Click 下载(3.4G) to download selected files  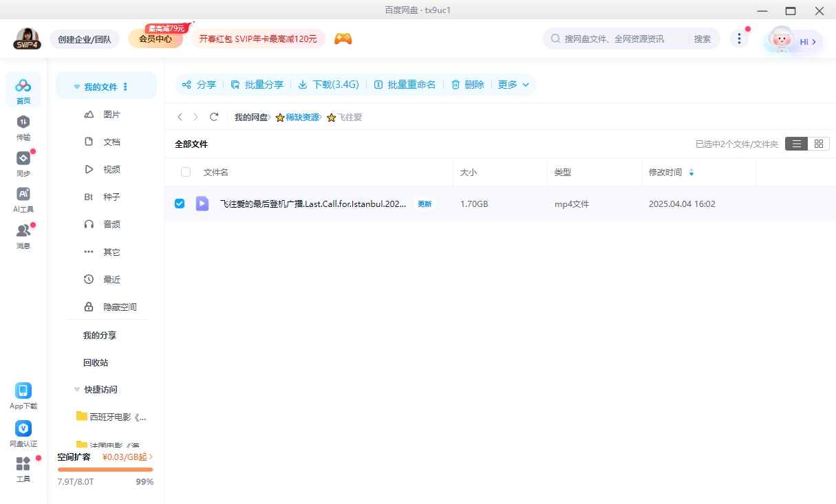(x=329, y=84)
